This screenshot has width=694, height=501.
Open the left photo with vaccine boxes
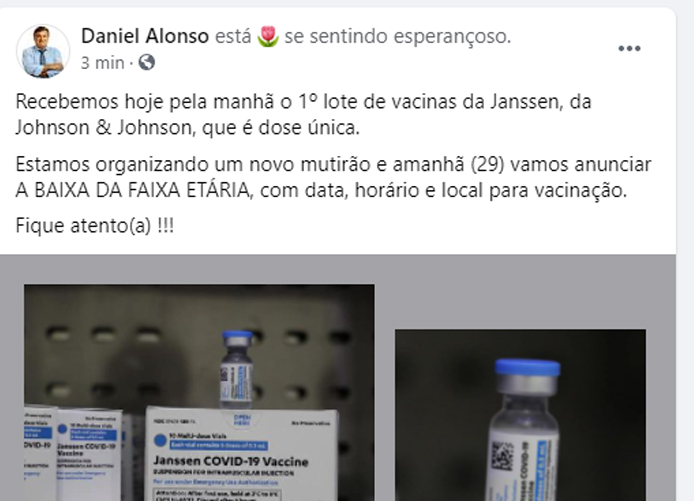coord(199,393)
